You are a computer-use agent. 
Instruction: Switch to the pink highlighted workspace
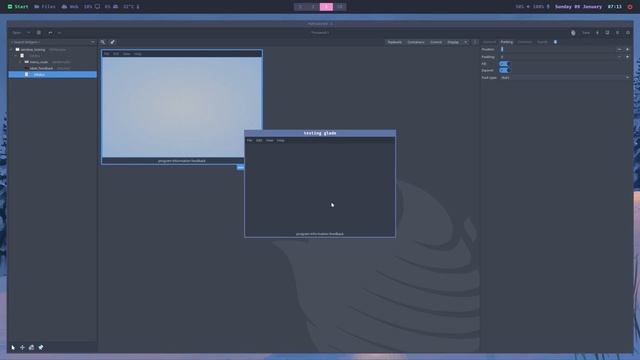(x=326, y=7)
